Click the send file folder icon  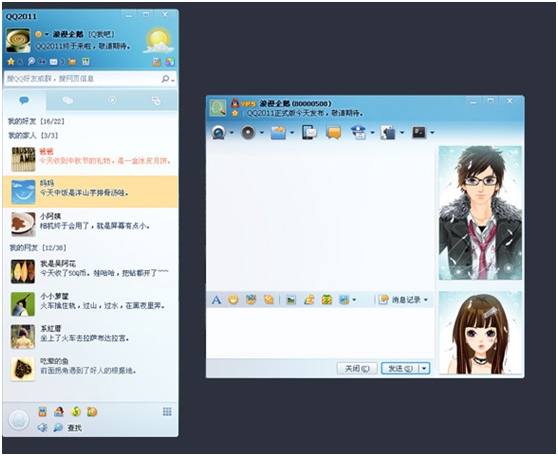pyautogui.click(x=278, y=133)
